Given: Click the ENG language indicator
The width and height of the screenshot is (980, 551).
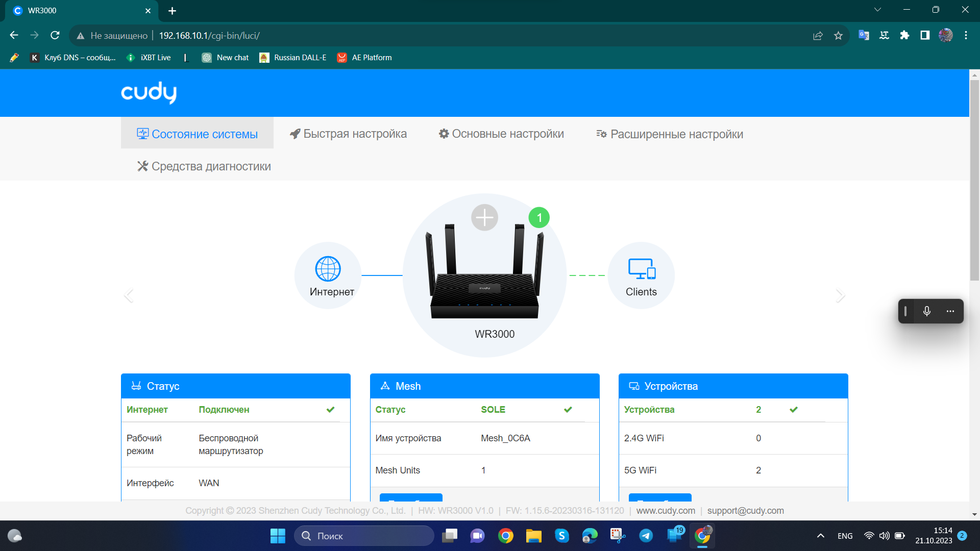Looking at the screenshot, I should 845,536.
